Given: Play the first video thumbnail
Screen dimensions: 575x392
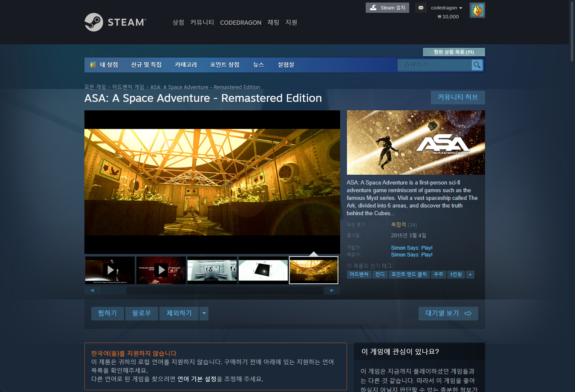Looking at the screenshot, I should [x=110, y=270].
